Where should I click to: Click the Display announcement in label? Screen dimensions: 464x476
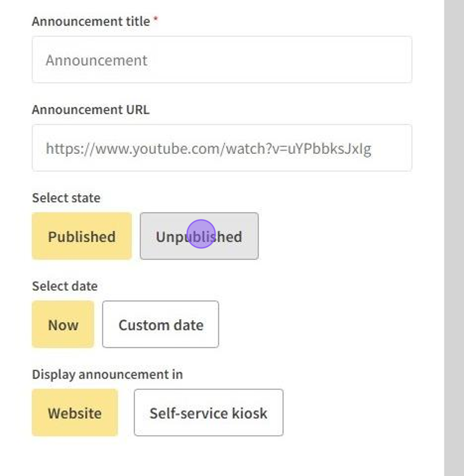(x=107, y=374)
